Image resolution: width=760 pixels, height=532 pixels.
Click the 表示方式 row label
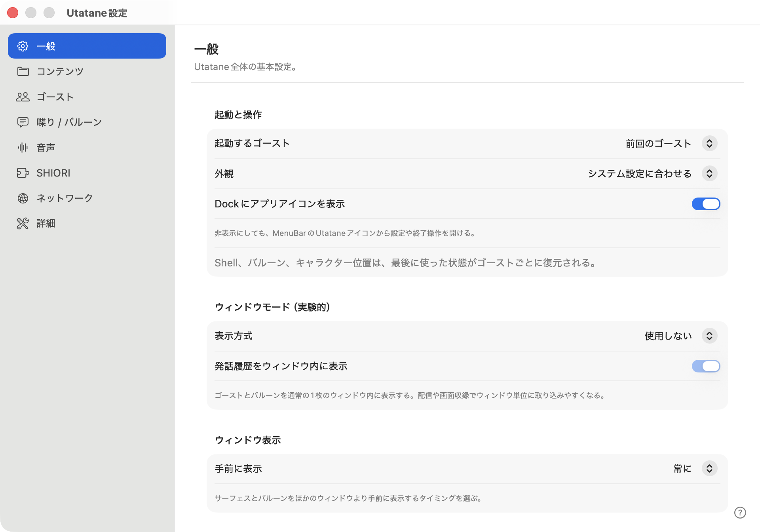(234, 336)
